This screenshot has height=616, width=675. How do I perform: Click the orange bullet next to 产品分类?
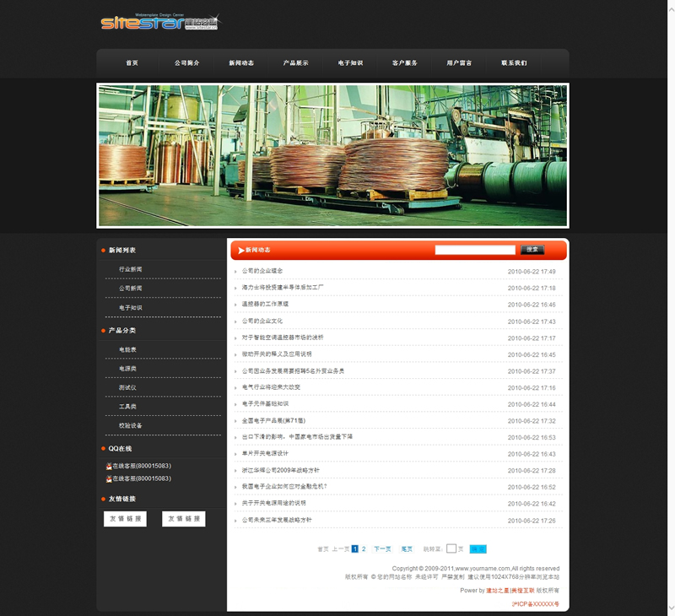[103, 331]
